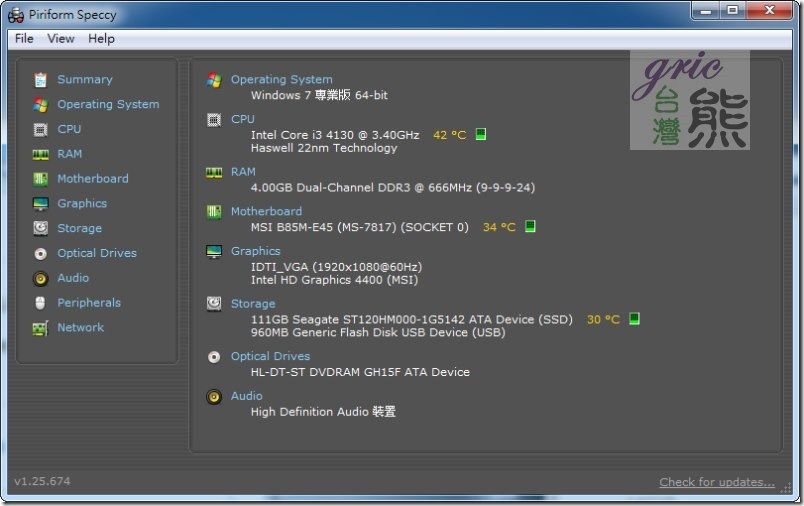Select CPU in the sidebar

coord(69,129)
